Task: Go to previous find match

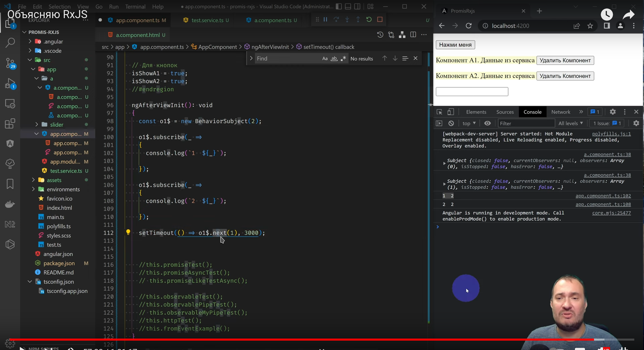Action: [385, 58]
